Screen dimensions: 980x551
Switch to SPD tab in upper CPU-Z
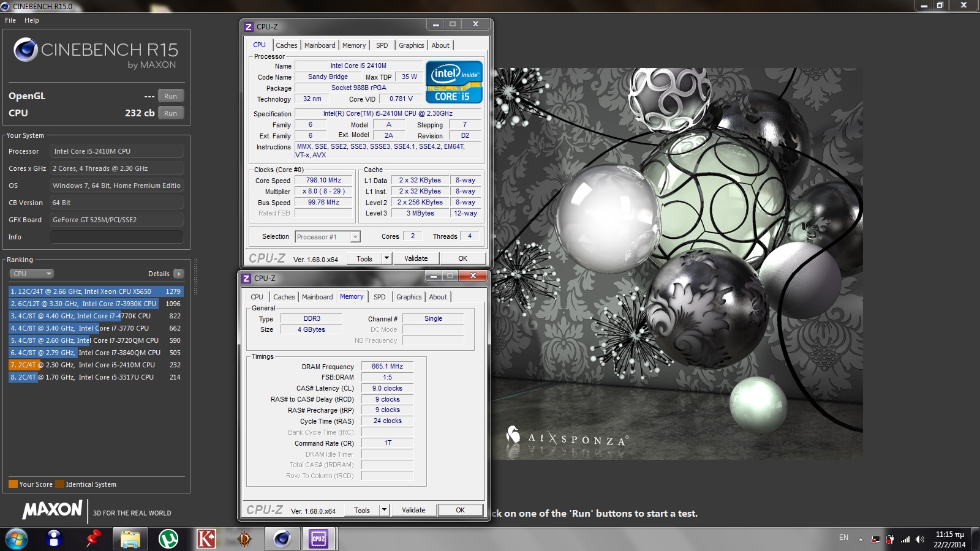(x=382, y=45)
